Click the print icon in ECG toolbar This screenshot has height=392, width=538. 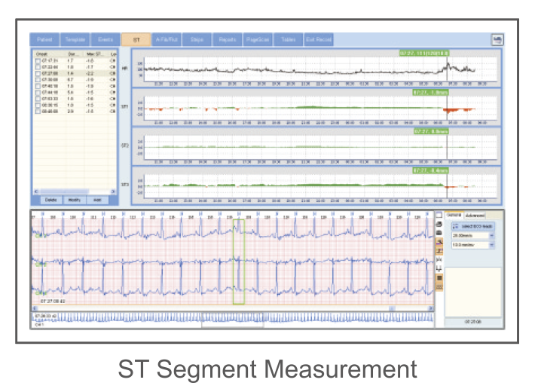439,225
